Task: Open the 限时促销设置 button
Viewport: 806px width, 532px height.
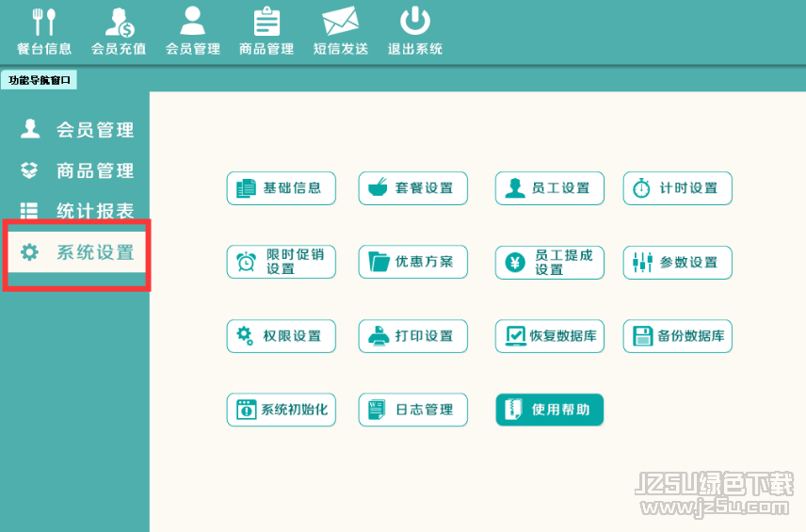Action: click(x=282, y=262)
